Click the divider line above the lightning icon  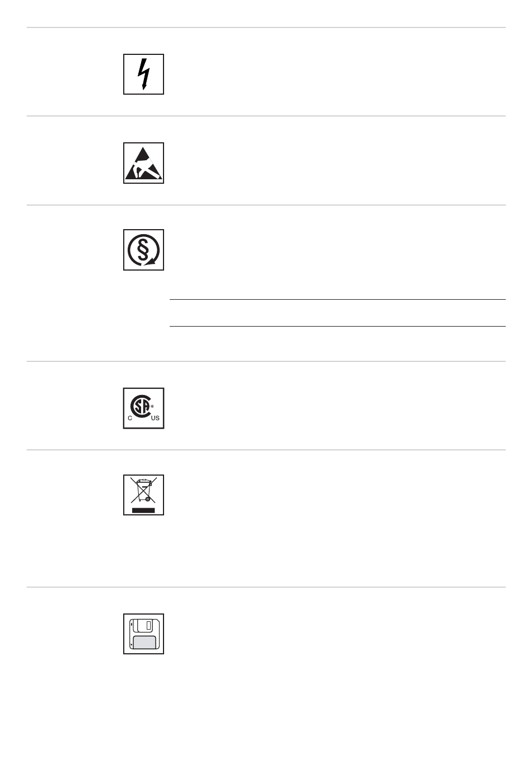(267, 27)
